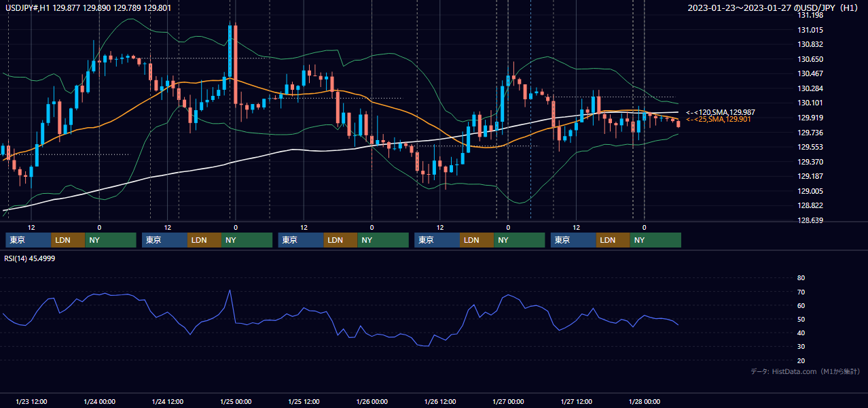Select the 2023-01-23～2023-01-27 USD/JPY (H1) title
Screen dimensions: 868x408
[774, 8]
